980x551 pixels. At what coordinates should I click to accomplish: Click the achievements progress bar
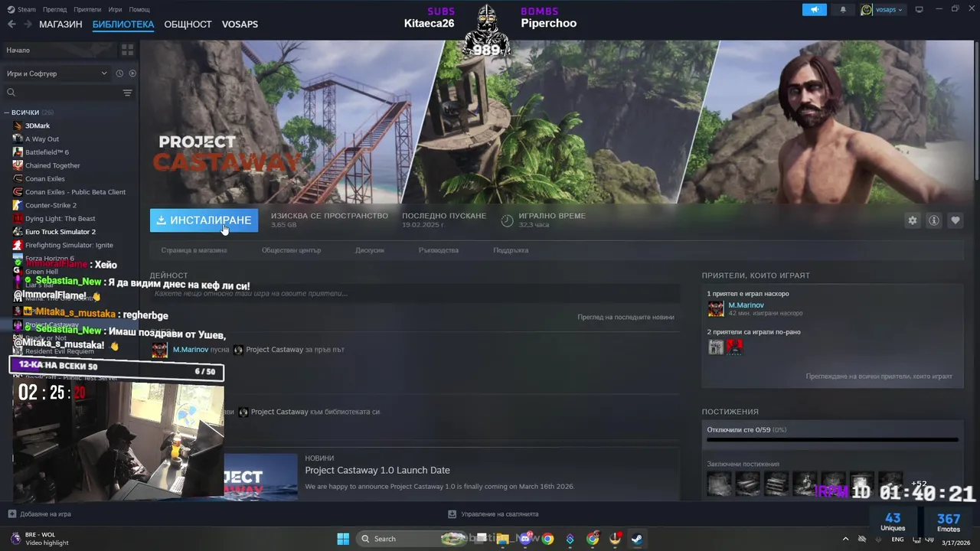tap(832, 440)
